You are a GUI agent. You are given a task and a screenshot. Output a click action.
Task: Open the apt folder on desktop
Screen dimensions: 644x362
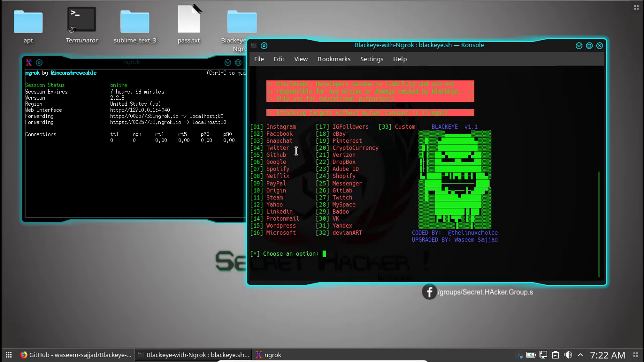tap(28, 25)
